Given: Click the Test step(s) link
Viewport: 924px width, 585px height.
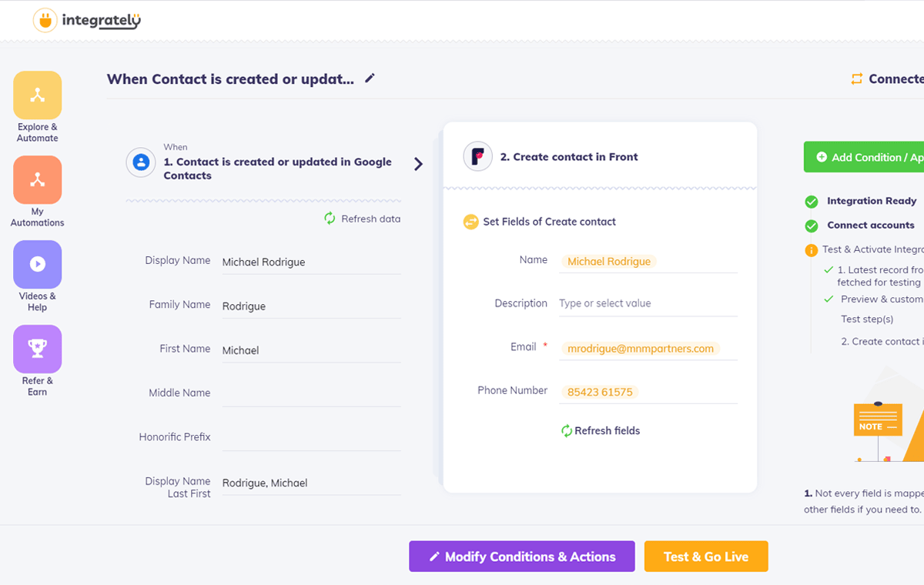Looking at the screenshot, I should click(x=867, y=319).
